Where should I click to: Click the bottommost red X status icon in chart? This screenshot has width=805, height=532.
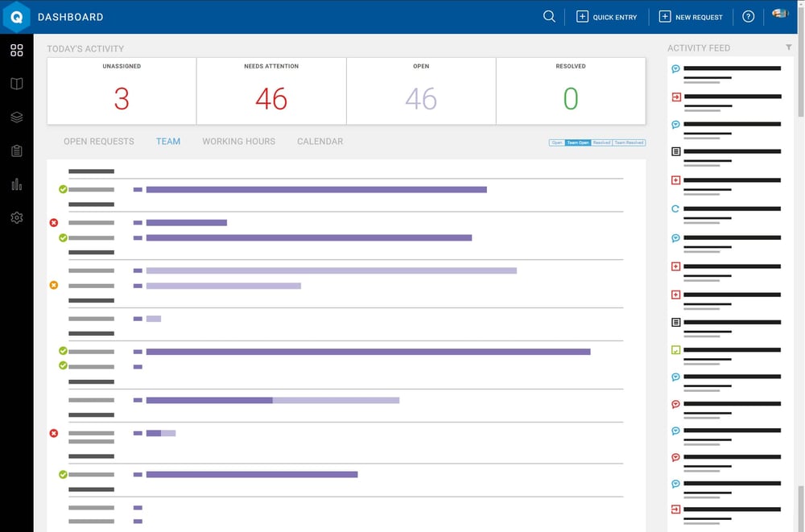(x=53, y=433)
